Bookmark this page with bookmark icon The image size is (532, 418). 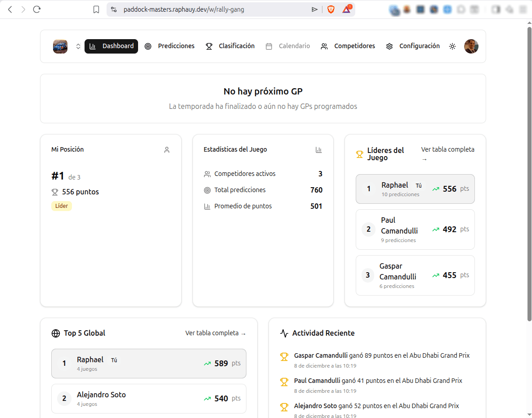coord(96,9)
